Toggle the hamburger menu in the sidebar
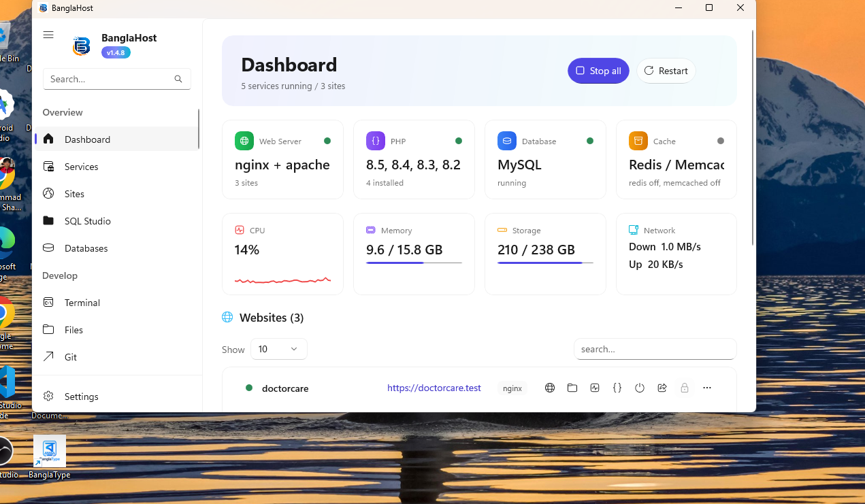 point(48,35)
